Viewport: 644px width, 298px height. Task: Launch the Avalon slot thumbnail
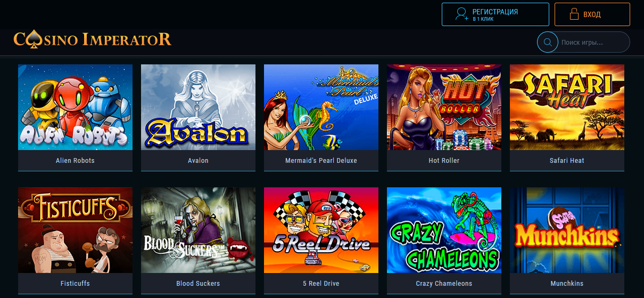(x=198, y=107)
